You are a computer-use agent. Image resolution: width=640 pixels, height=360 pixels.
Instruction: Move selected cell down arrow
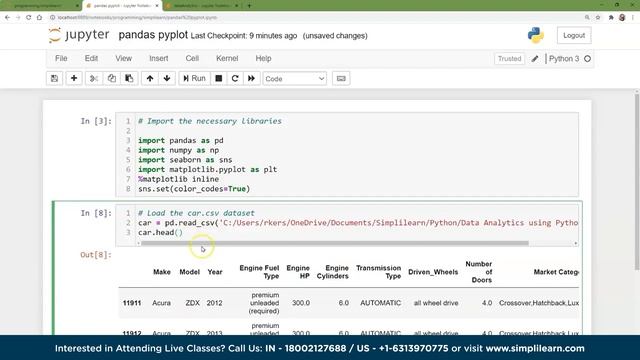point(167,78)
